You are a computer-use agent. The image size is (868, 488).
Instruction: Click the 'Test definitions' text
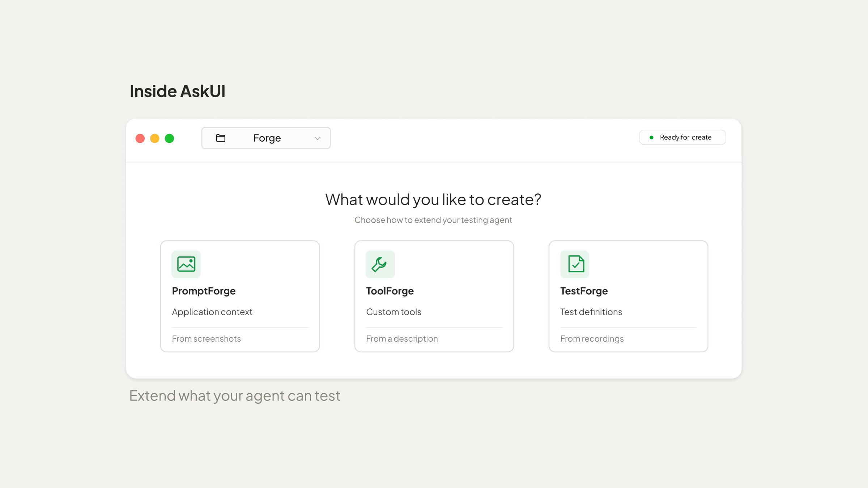[x=591, y=312]
